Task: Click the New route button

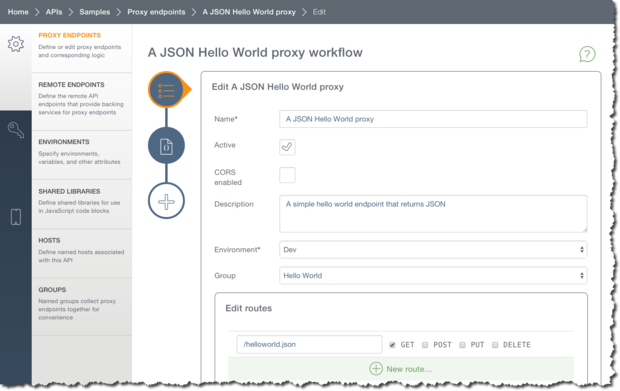Action: pos(401,369)
